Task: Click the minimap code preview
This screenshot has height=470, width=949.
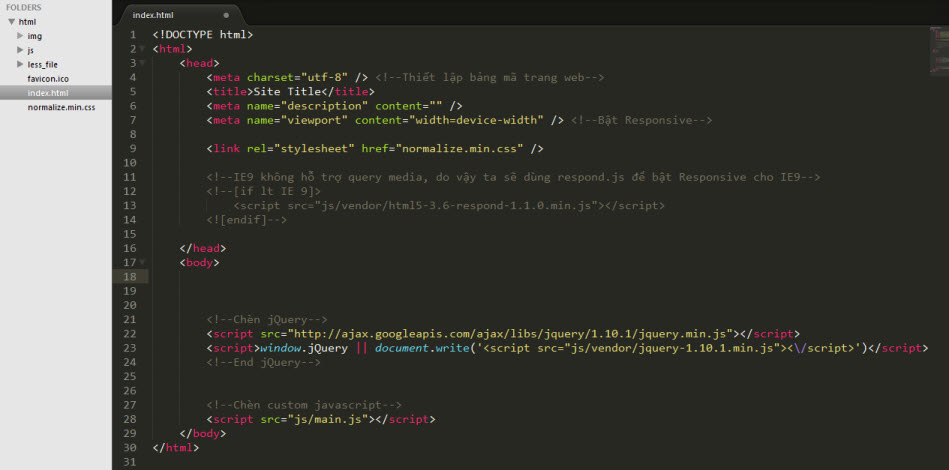Action: 938,51
